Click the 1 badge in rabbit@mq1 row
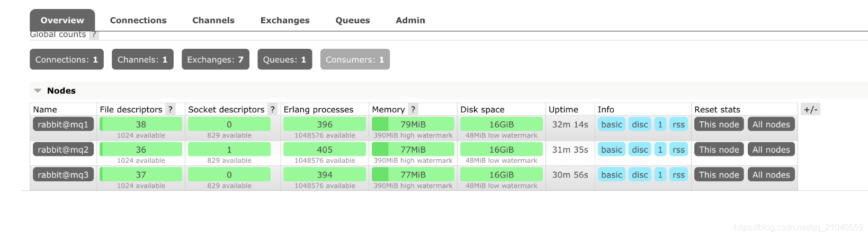Screen dimensions: 868x237 (x=660, y=125)
